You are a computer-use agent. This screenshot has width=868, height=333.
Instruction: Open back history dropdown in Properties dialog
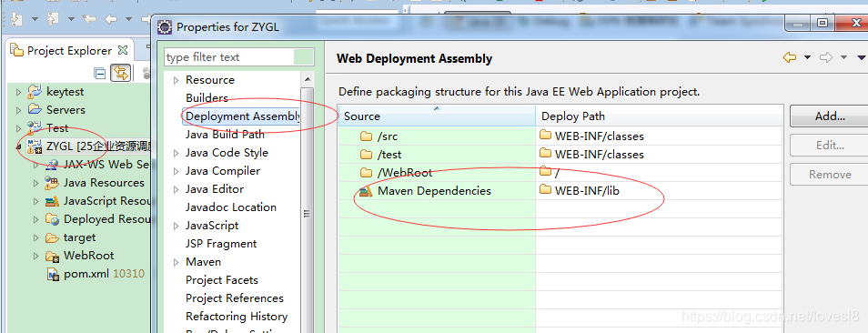807,57
